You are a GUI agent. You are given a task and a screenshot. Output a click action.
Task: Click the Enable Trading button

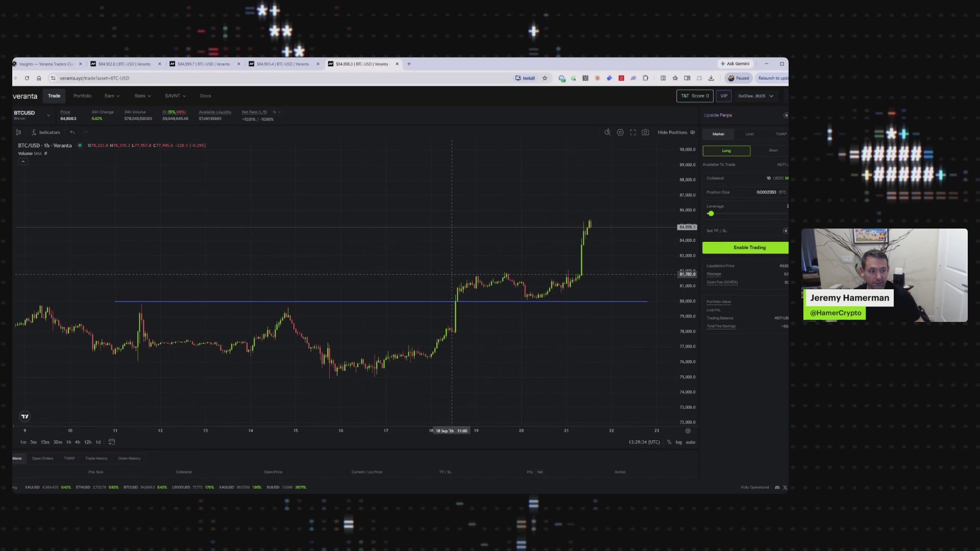746,247
